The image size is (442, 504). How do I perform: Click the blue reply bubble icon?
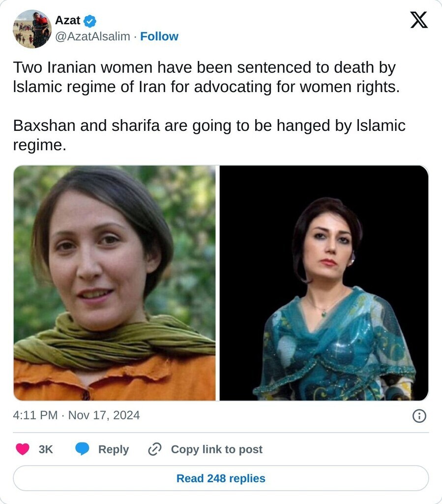click(82, 449)
